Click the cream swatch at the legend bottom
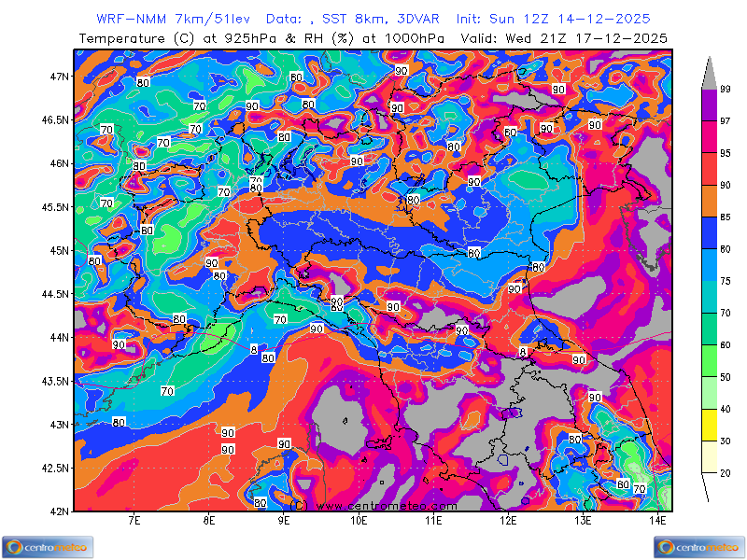The width and height of the screenshot is (747, 560). pyautogui.click(x=709, y=458)
